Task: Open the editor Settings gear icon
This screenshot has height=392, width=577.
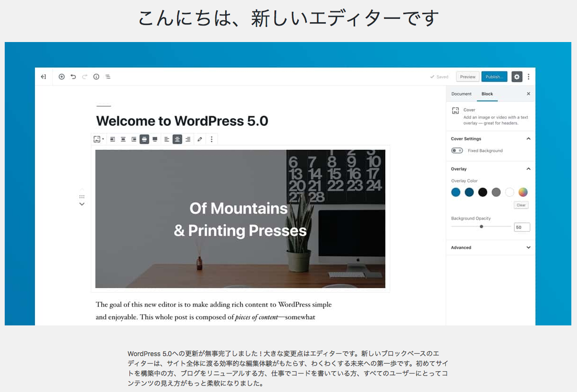Action: coord(517,77)
